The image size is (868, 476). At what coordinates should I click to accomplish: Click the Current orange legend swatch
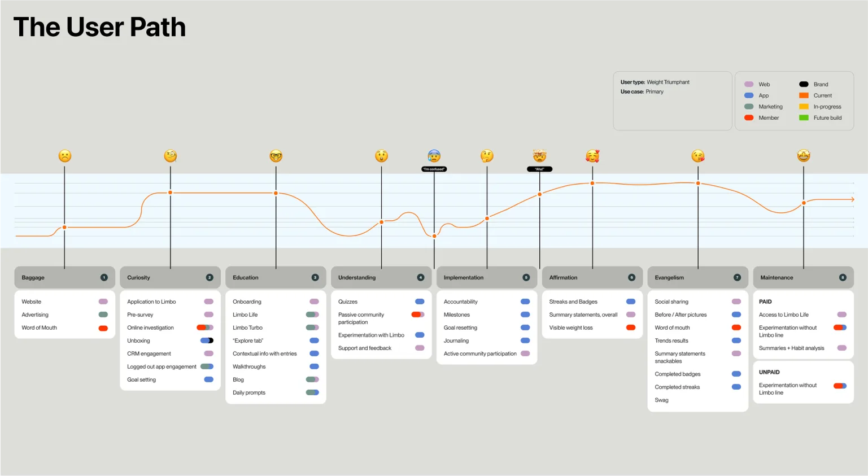(804, 95)
